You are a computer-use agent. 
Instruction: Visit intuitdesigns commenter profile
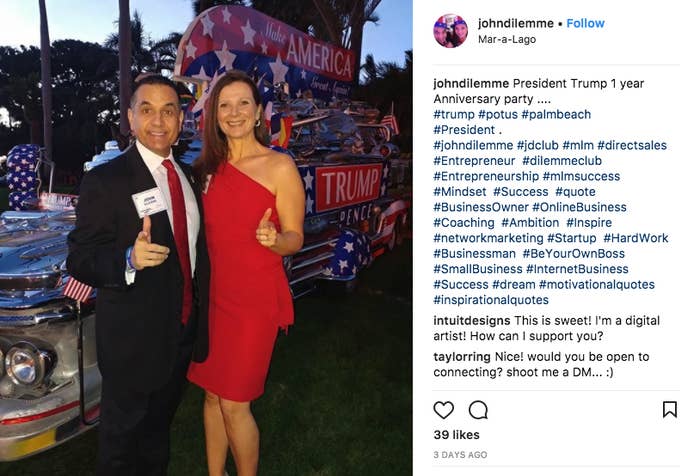pyautogui.click(x=471, y=321)
